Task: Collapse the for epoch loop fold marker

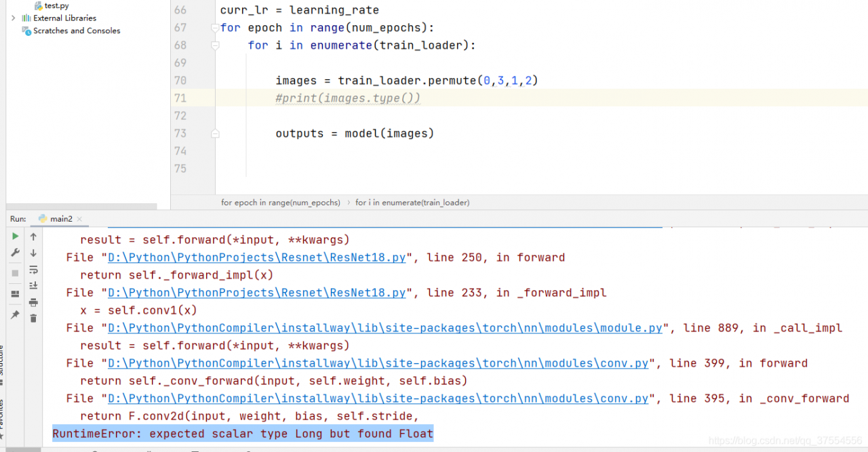Action: [215, 28]
